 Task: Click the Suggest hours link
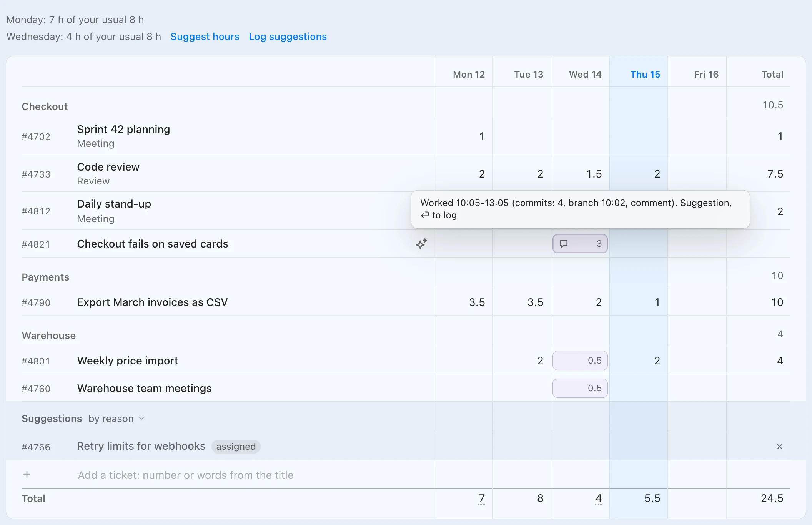click(x=205, y=37)
